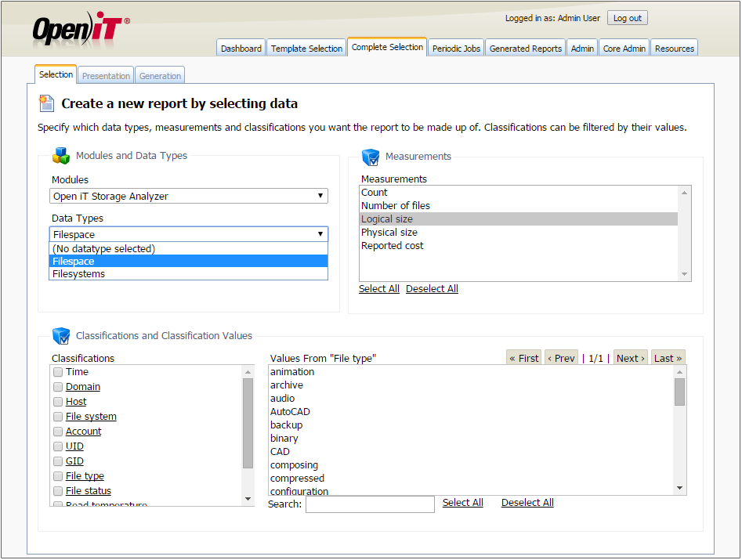
Task: Click the Next page button
Action: point(631,358)
